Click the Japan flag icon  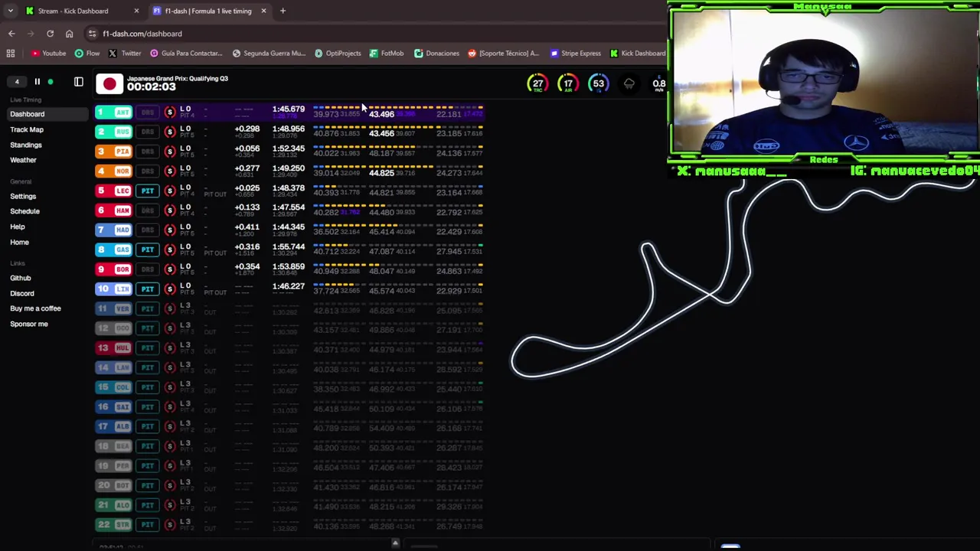point(109,83)
